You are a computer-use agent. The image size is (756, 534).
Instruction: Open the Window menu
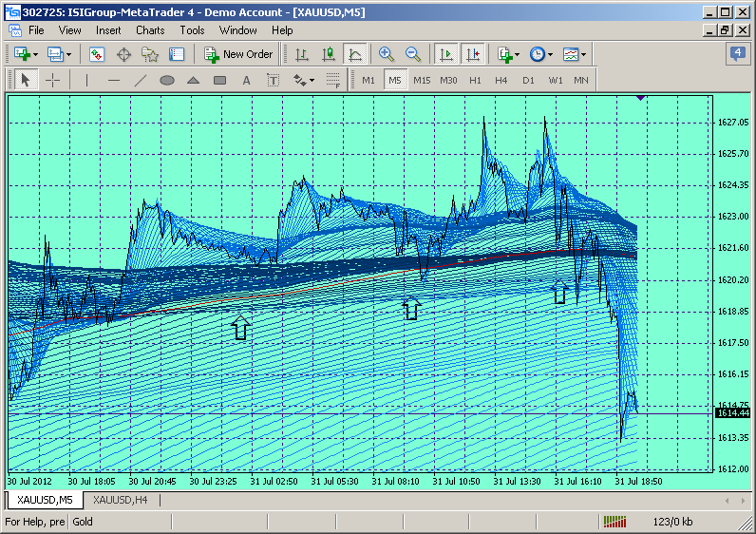[238, 30]
